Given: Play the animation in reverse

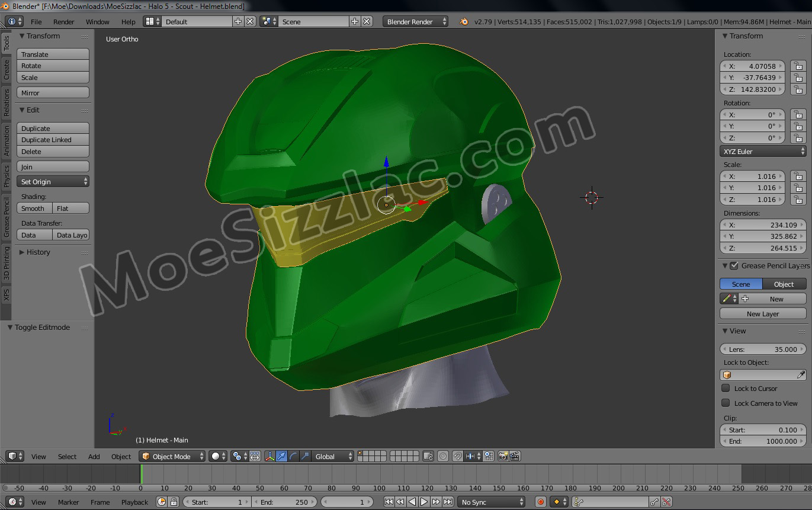Looking at the screenshot, I should [412, 502].
